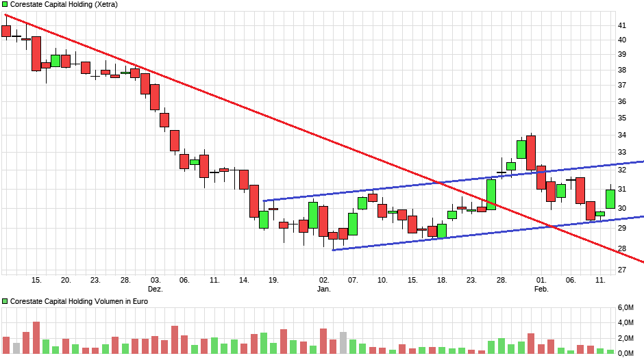Click the price axis label 36
Viewport: 644px width, 360px height.
point(622,101)
